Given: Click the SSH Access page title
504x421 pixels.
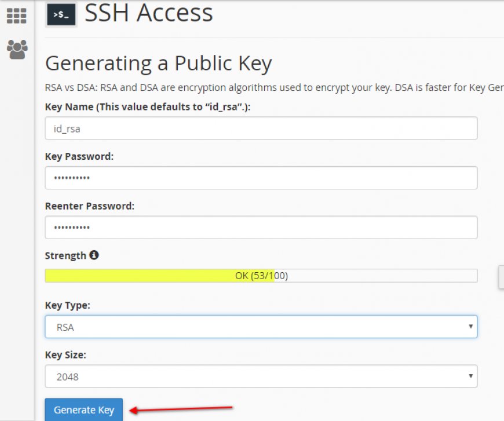Looking at the screenshot, I should (x=149, y=13).
